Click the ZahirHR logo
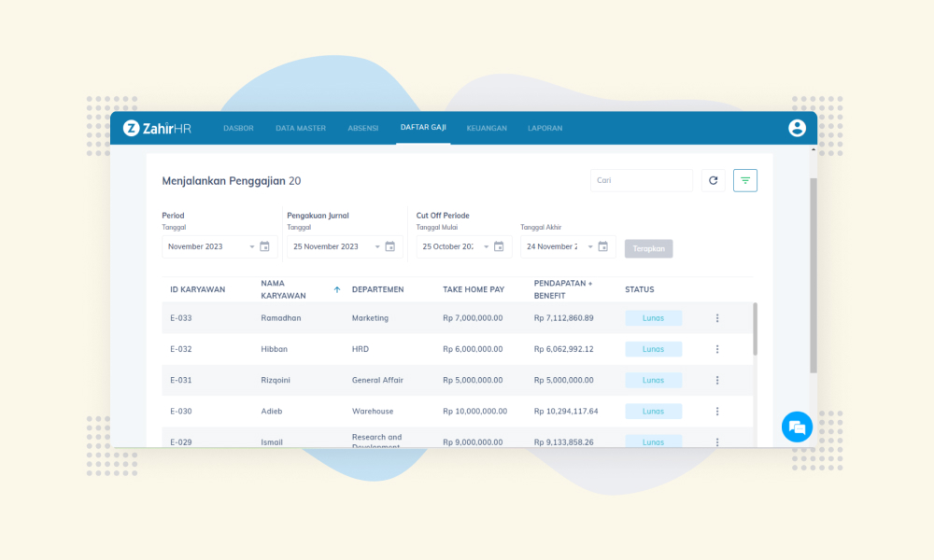Screen dimensions: 934x560 pyautogui.click(x=157, y=128)
